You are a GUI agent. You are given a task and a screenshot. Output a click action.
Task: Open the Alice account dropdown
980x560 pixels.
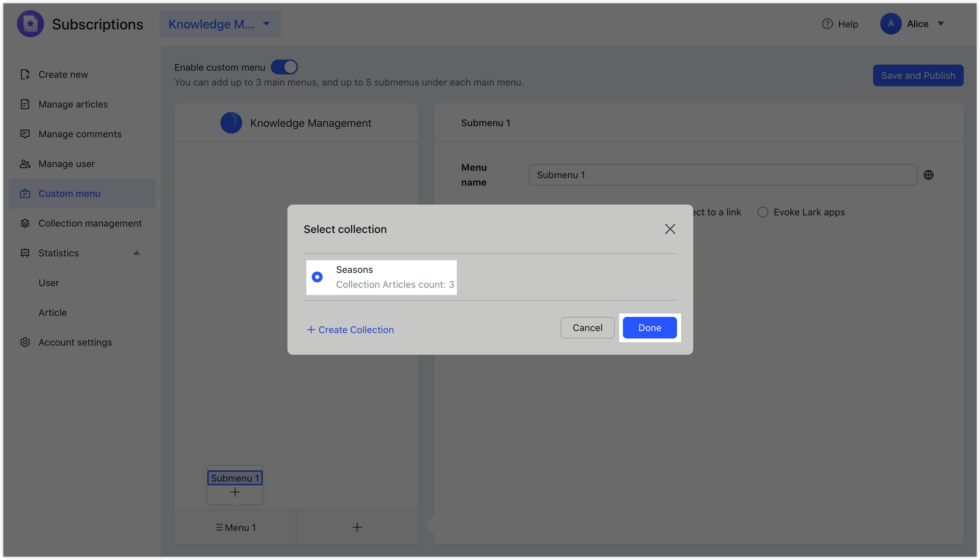pos(941,23)
